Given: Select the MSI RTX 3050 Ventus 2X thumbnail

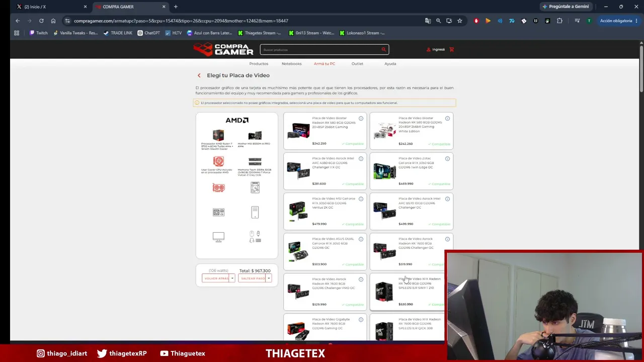Looking at the screenshot, I should (298, 211).
